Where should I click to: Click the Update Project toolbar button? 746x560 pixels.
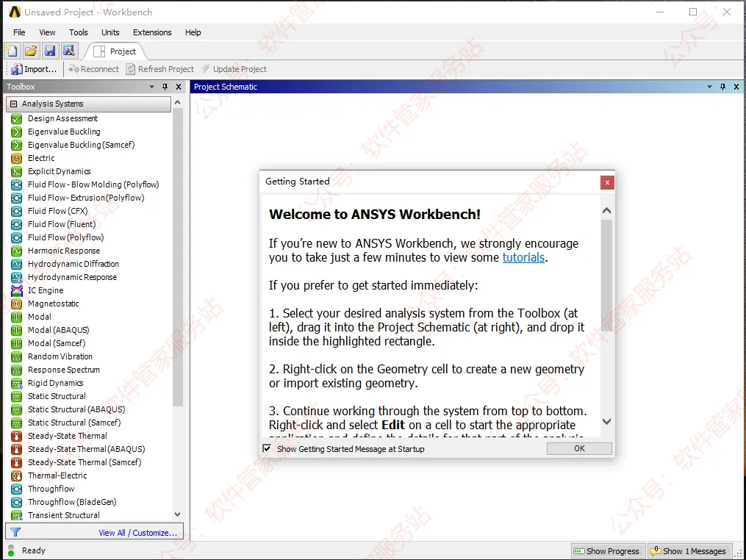(234, 69)
